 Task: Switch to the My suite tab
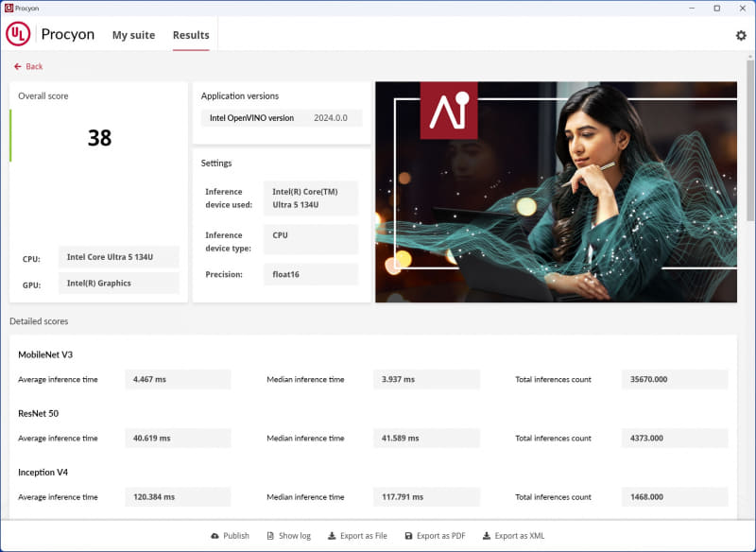coord(133,35)
